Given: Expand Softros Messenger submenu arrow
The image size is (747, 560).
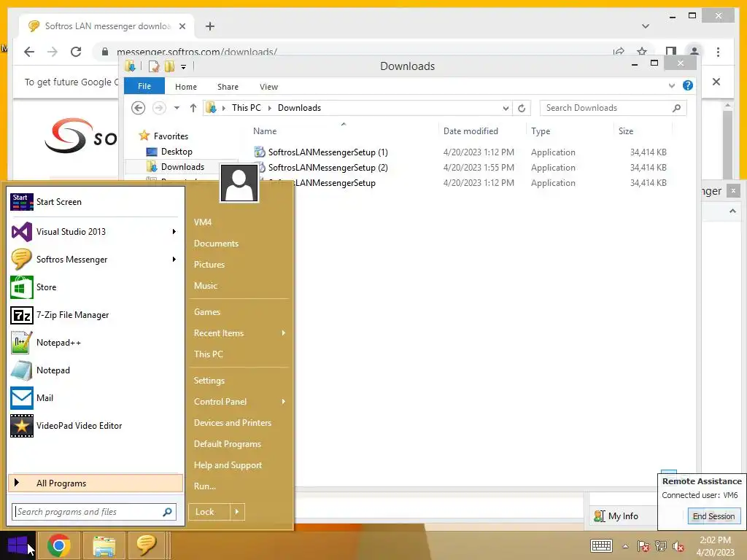Looking at the screenshot, I should point(174,260).
